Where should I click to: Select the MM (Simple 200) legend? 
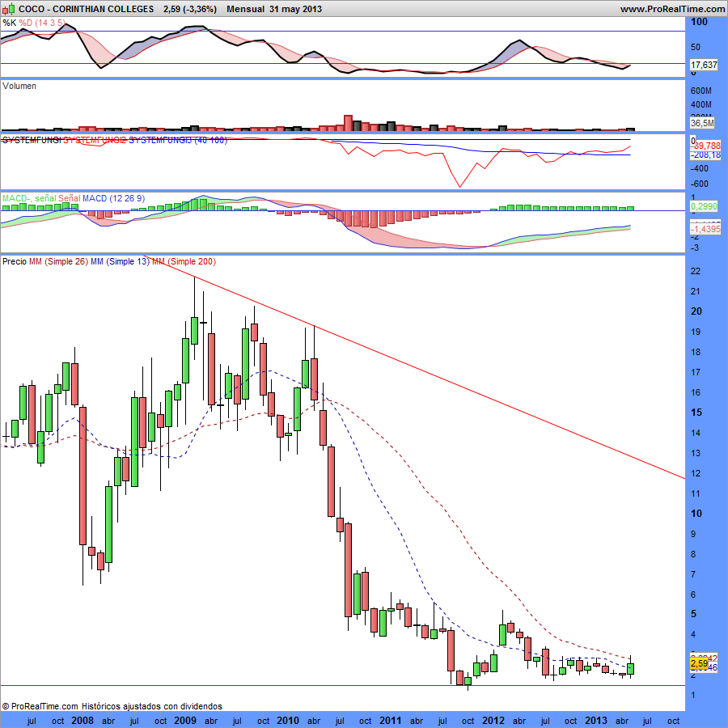pyautogui.click(x=184, y=261)
